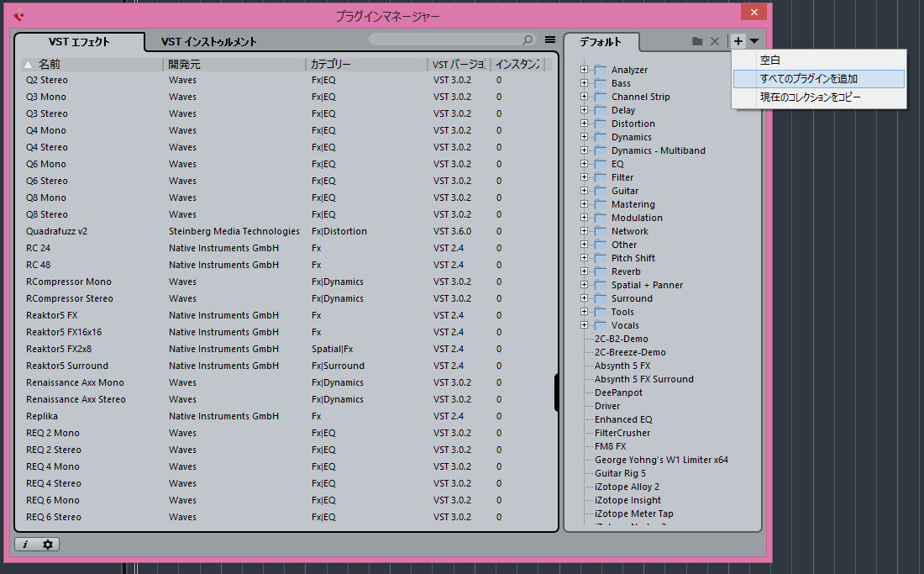
Task: Click the delete X icon in collection panel
Action: [x=715, y=41]
